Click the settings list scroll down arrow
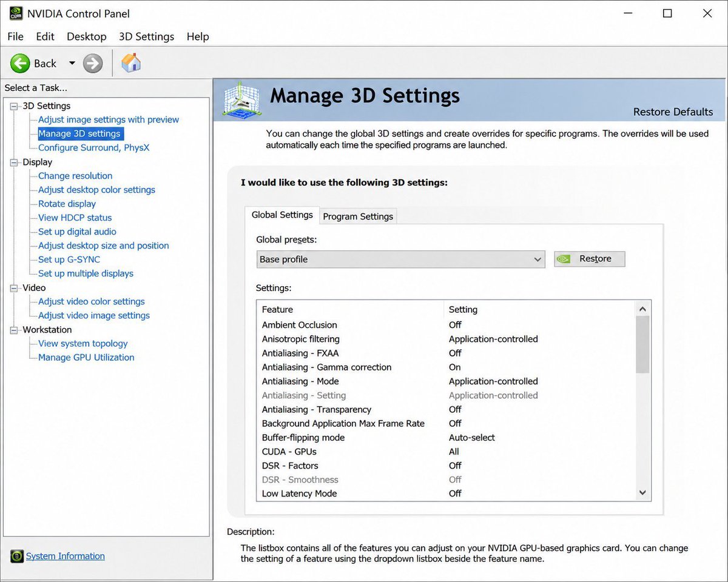This screenshot has width=728, height=582. click(643, 493)
